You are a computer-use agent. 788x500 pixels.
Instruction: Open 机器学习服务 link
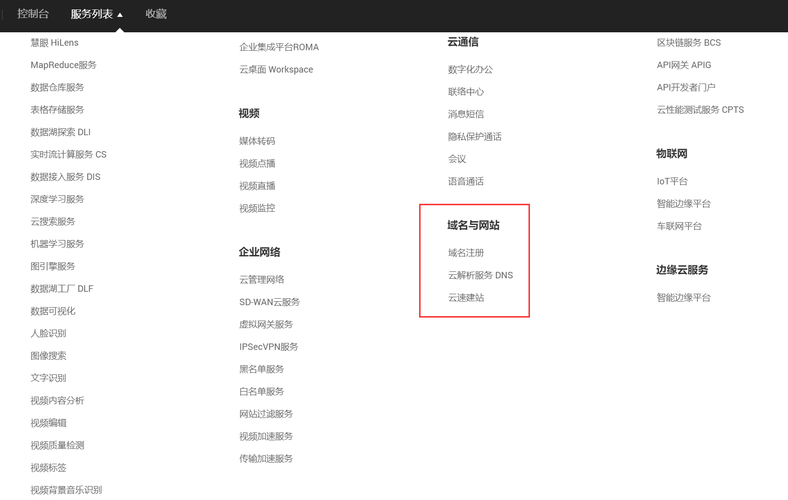57,244
